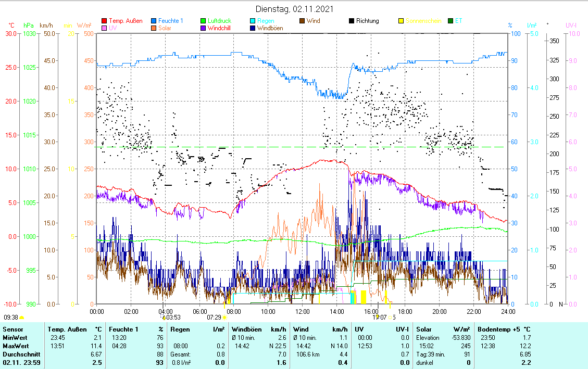Click the green Luftdruck legend square
Viewport: 588px width, 369px height.
[204, 21]
